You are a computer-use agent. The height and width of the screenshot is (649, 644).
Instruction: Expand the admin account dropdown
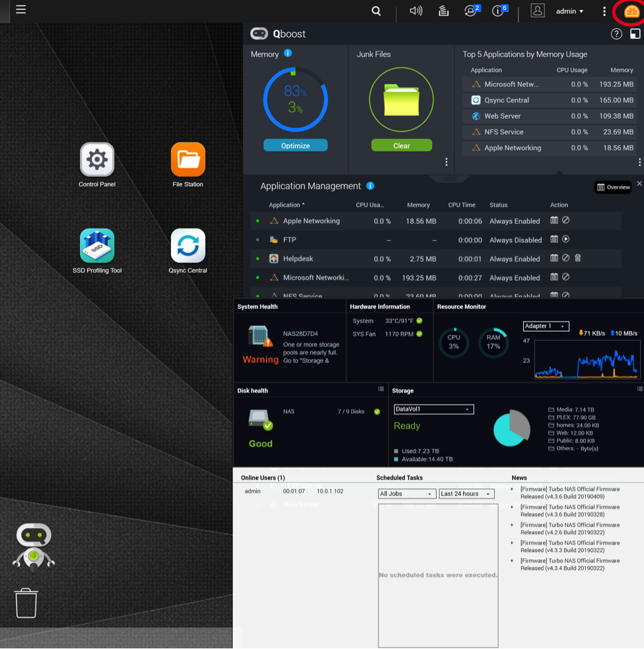(x=569, y=11)
